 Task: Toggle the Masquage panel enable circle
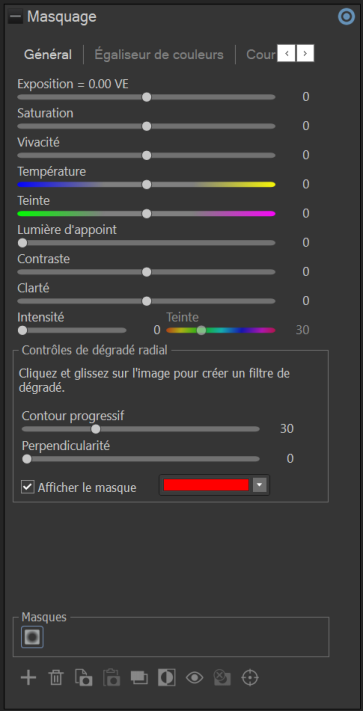(x=347, y=17)
